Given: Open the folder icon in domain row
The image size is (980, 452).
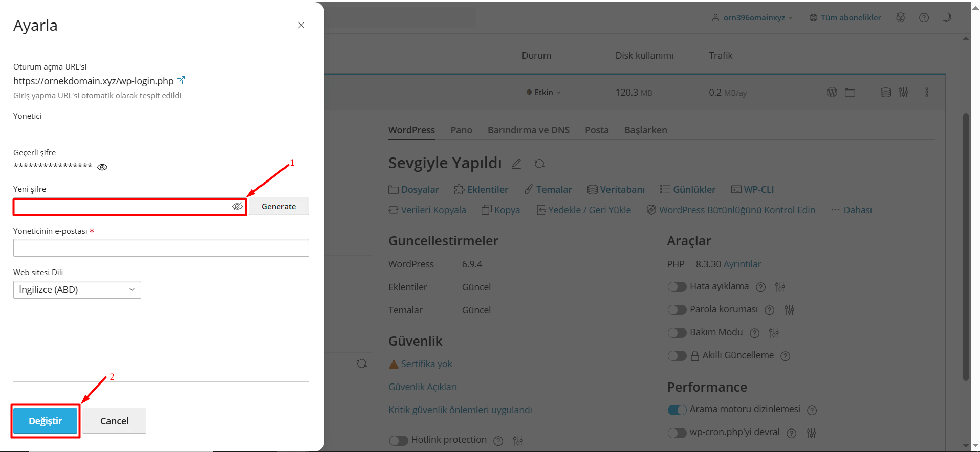Looking at the screenshot, I should coord(850,93).
